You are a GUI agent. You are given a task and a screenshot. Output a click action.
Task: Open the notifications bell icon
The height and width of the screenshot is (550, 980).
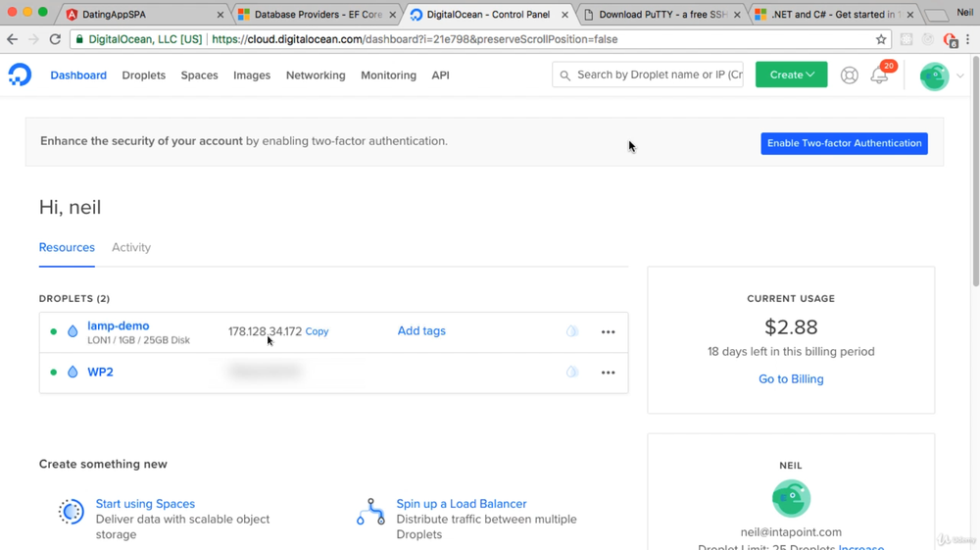(879, 75)
